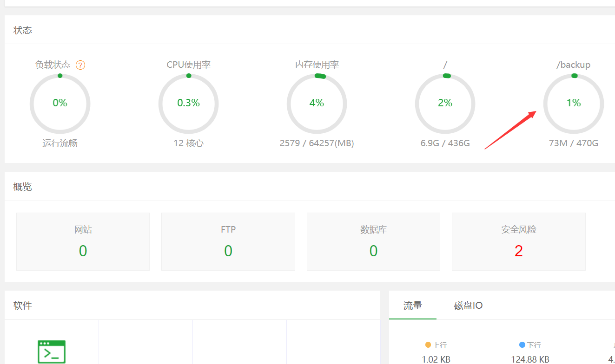Viewport: 615px width, 364px height.
Task: Select the 内存使用率 4% gauge
Action: 317,103
